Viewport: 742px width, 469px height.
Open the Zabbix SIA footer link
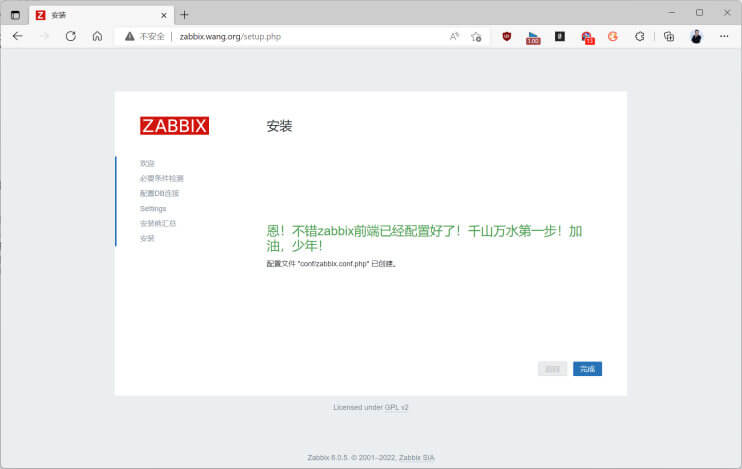coord(416,458)
